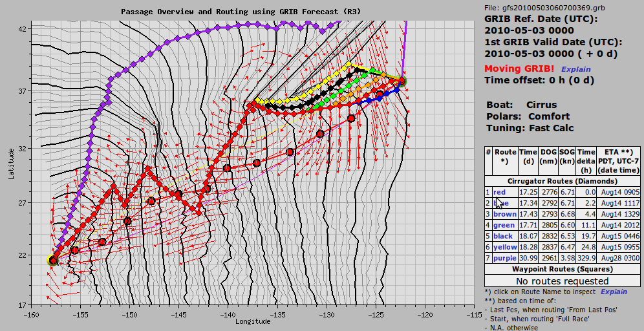The height and width of the screenshot is (331, 644).
Task: Click the 'purple' route name link
Action: point(504,258)
